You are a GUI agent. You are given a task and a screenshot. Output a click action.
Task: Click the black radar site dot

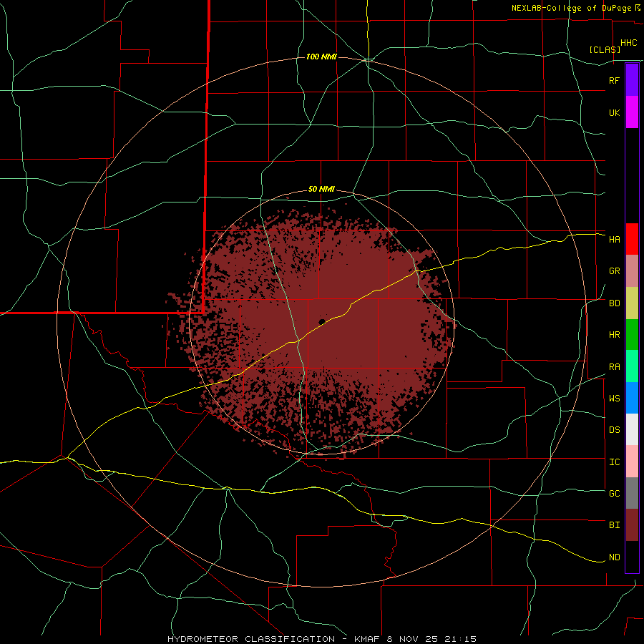click(x=322, y=321)
